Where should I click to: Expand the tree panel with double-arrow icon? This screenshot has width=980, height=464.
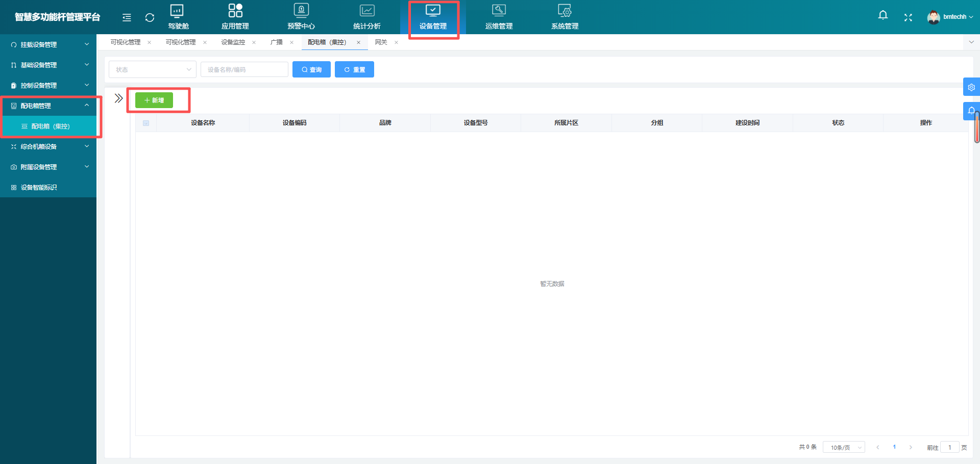(118, 98)
